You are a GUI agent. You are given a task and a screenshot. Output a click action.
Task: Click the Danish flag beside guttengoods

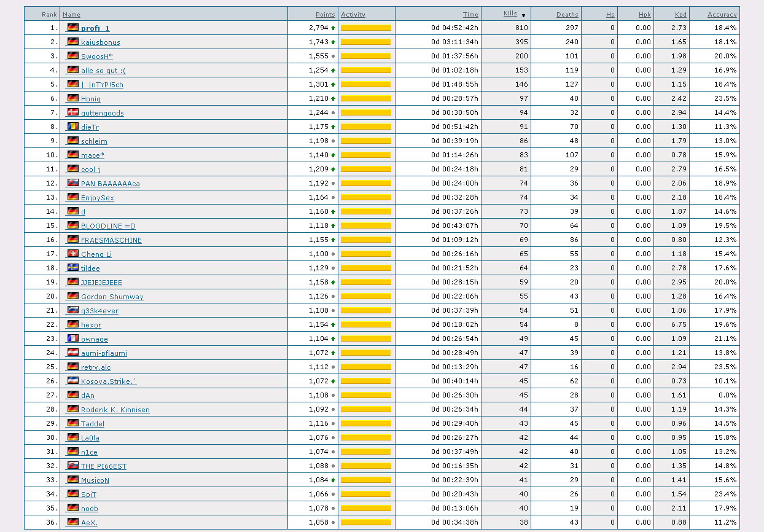click(73, 112)
